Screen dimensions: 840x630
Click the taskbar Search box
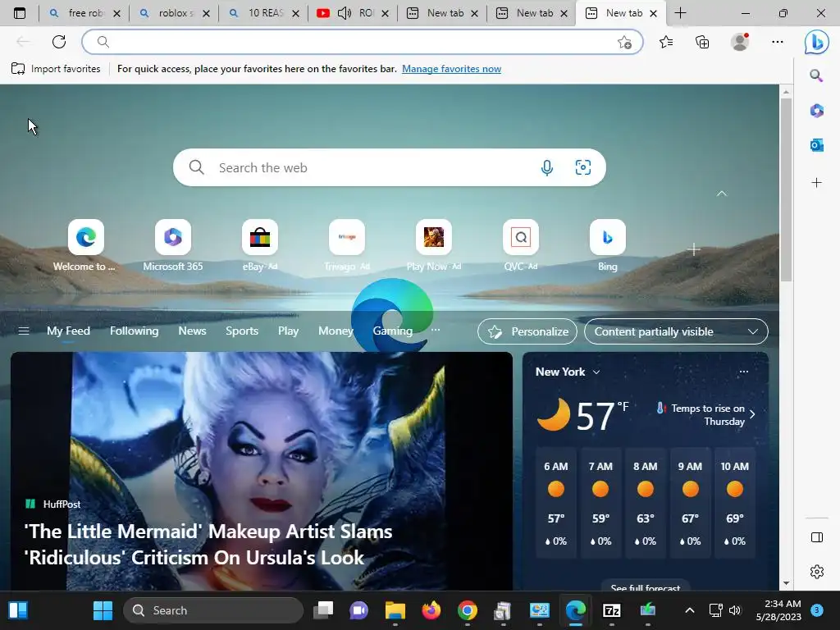pyautogui.click(x=213, y=610)
